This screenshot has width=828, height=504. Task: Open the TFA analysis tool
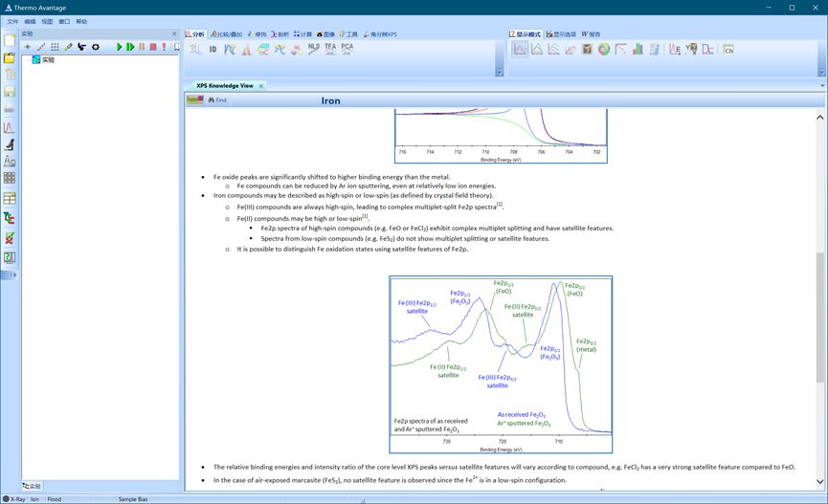point(330,48)
